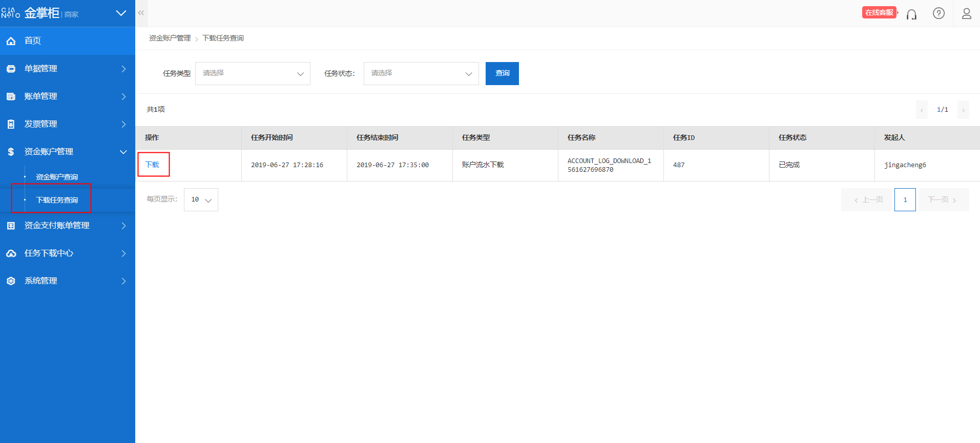Click the 单据管理 printer icon

coord(11,69)
